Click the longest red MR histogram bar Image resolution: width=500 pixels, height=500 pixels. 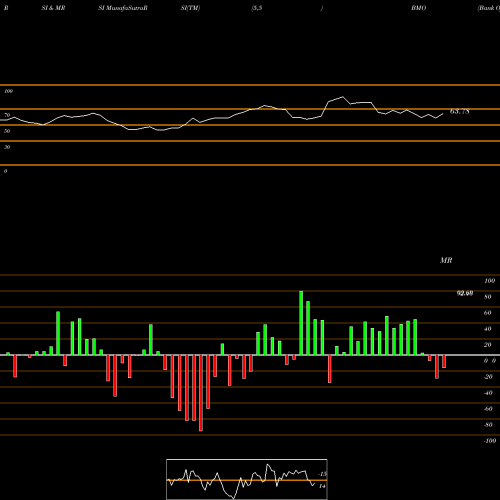click(201, 393)
